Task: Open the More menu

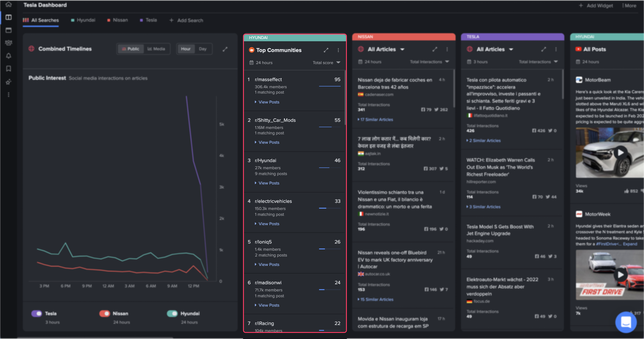Action: 629,5
